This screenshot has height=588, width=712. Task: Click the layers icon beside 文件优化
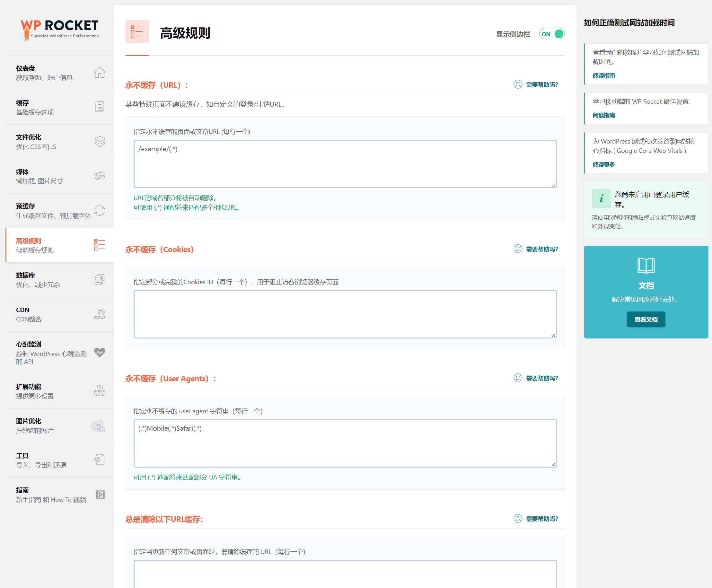point(100,141)
